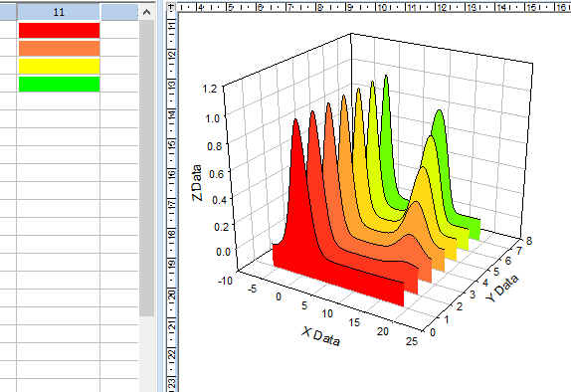Click the column 11 header
The width and height of the screenshot is (571, 392).
pos(59,12)
